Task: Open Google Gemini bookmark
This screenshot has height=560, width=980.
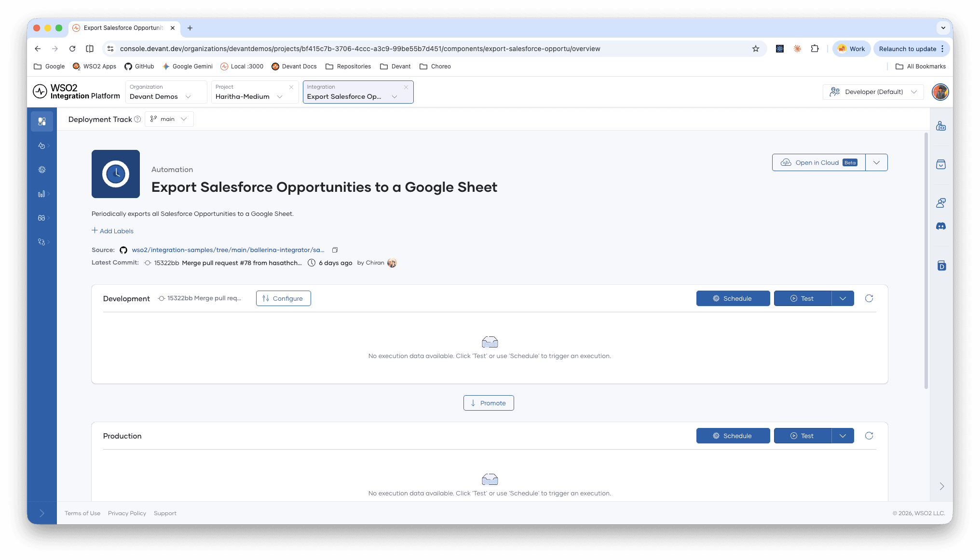Action: coord(188,67)
